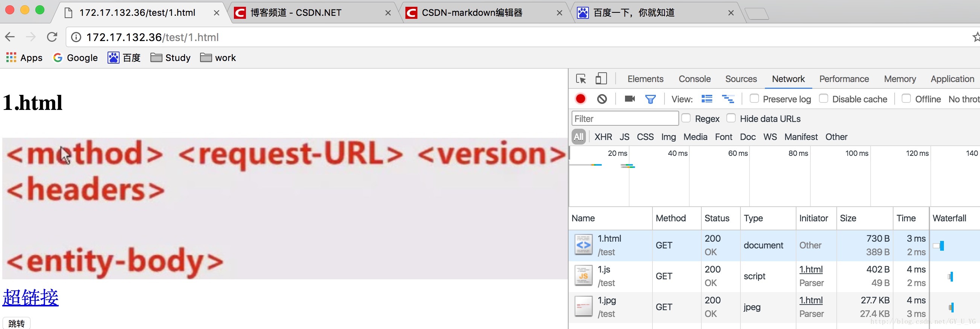
Task: Filter requests by Manifest
Action: click(x=801, y=137)
